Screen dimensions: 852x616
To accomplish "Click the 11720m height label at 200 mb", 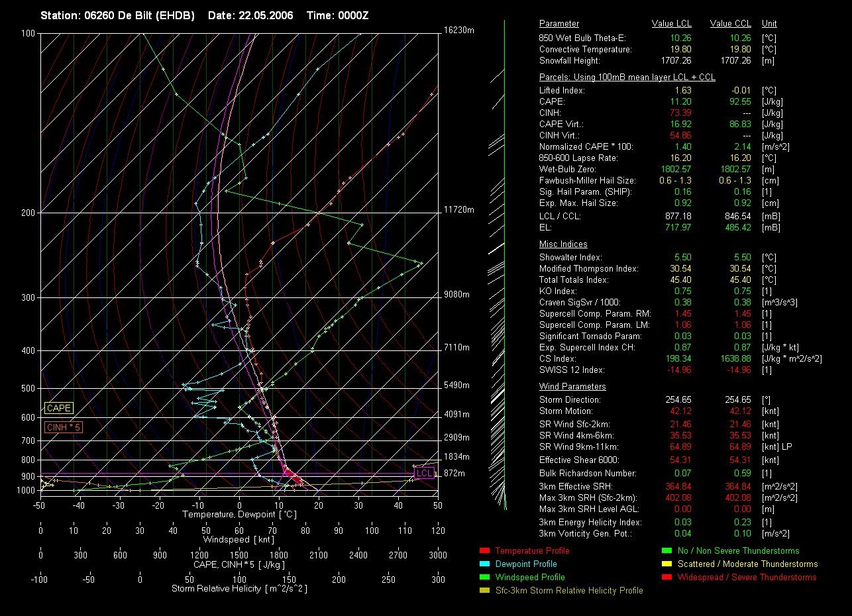I will pos(459,210).
